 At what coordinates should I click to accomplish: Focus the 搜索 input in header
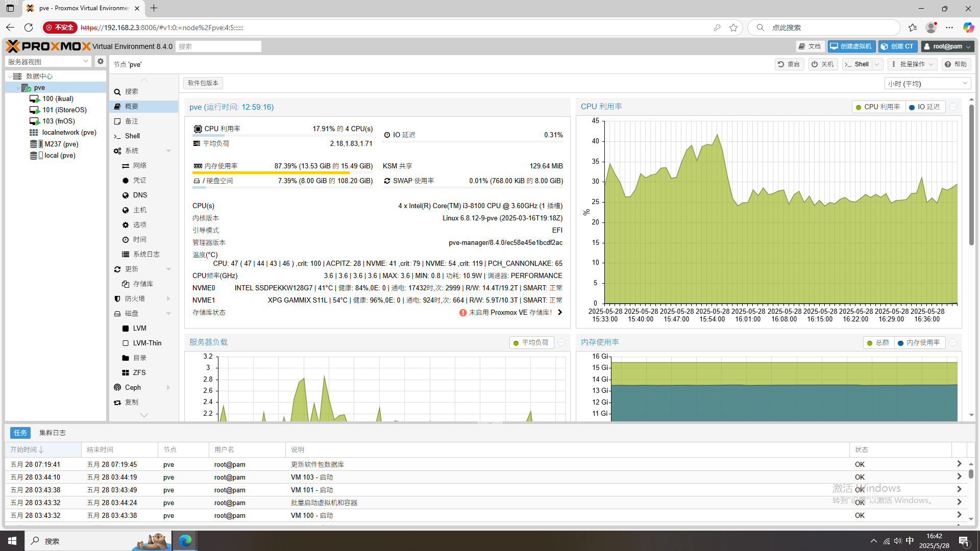(218, 46)
